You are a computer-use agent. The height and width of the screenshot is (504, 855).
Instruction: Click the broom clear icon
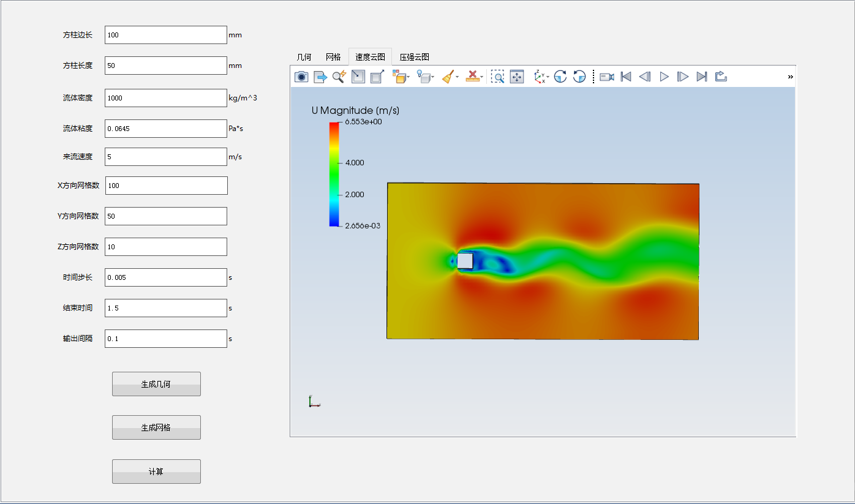tap(448, 77)
